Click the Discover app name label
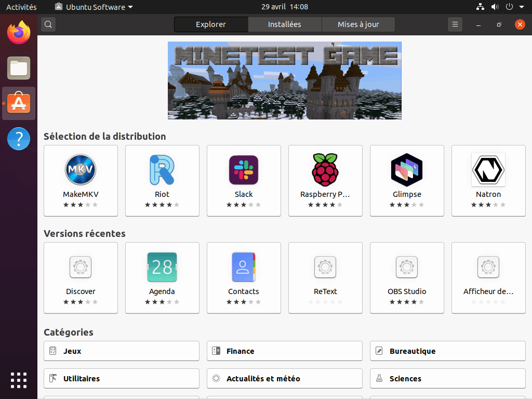Image resolution: width=532 pixels, height=399 pixels. pos(81,291)
